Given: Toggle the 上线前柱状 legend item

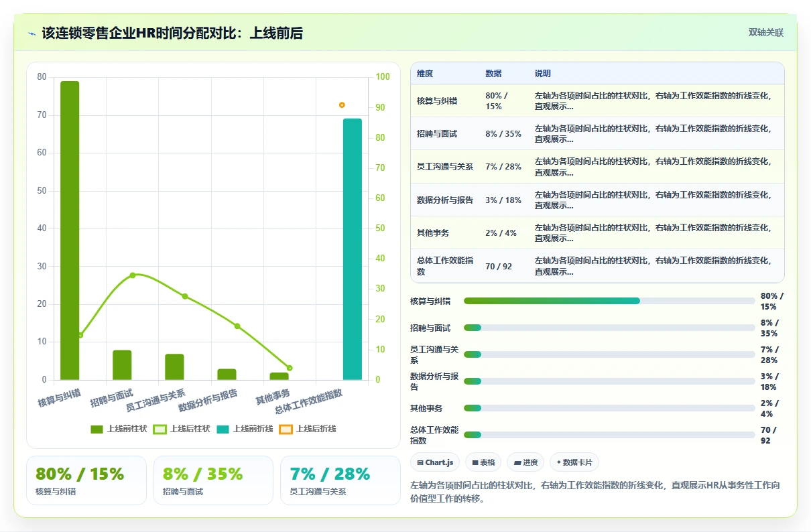Looking at the screenshot, I should 119,429.
